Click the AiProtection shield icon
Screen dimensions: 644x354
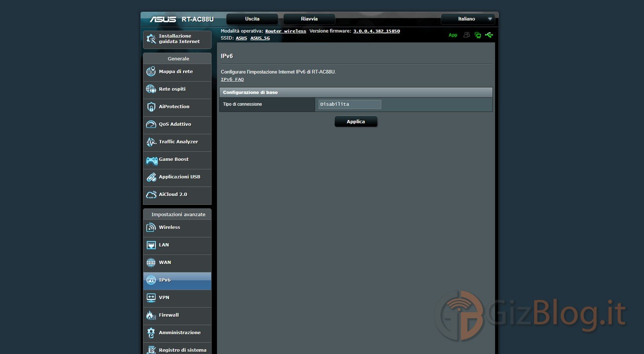[151, 107]
